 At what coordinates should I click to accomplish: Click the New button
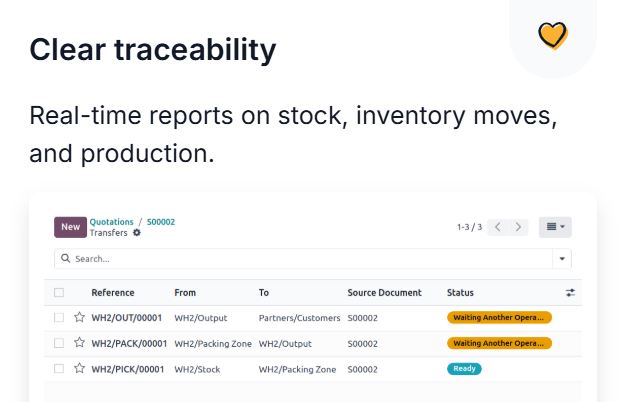point(70,227)
